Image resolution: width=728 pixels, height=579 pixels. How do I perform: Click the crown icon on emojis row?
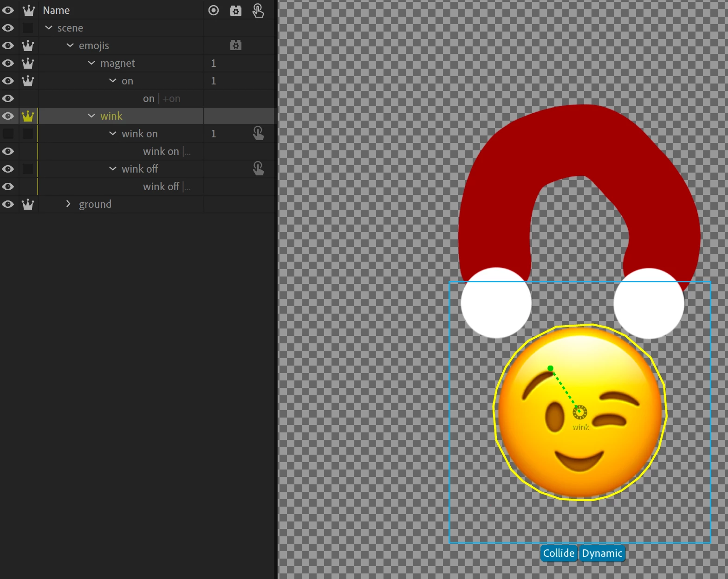(x=28, y=45)
